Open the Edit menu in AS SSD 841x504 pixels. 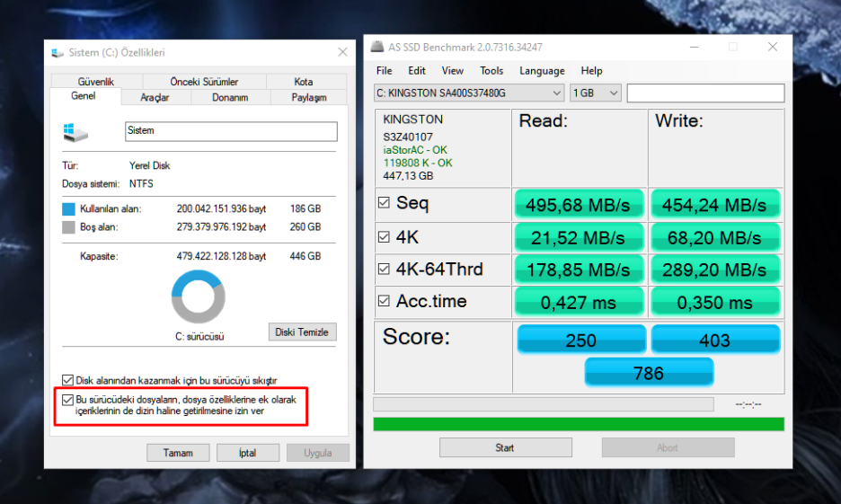417,71
